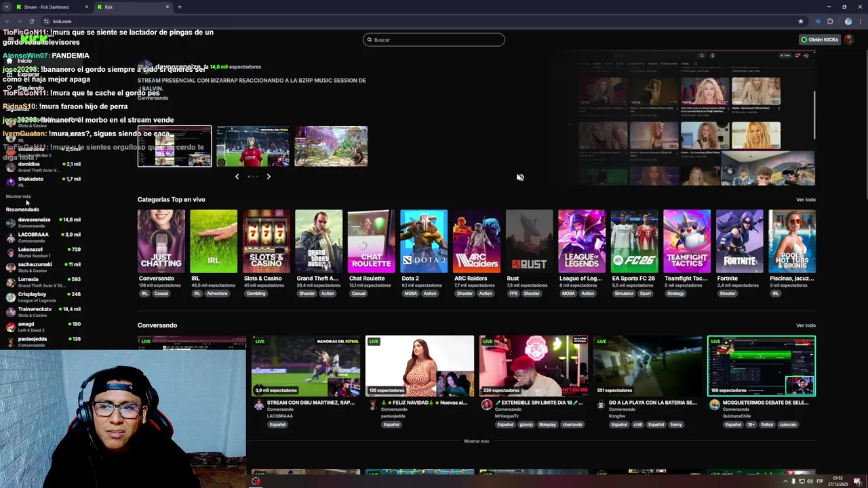Open the GO A LA PLAYA stream thumbnail

click(x=648, y=366)
